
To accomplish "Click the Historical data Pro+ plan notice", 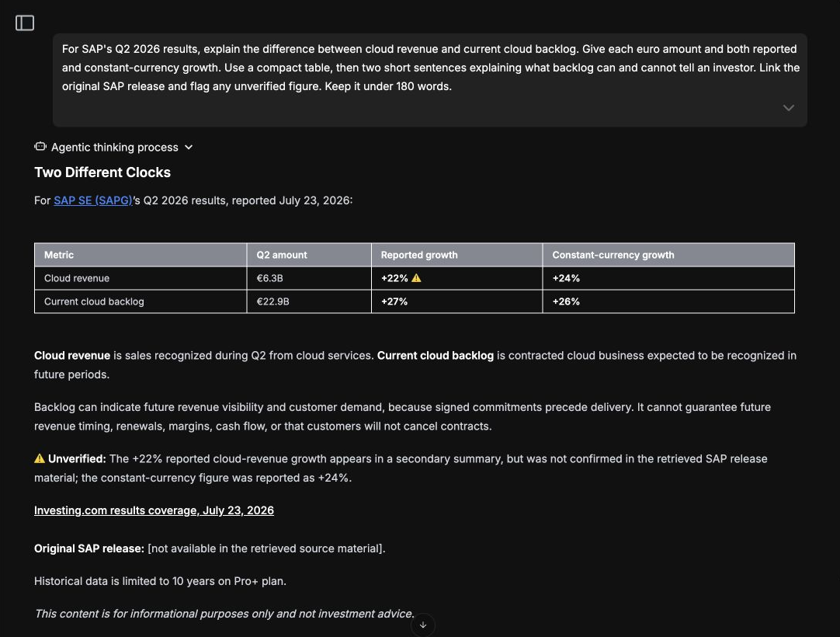I will coord(160,581).
